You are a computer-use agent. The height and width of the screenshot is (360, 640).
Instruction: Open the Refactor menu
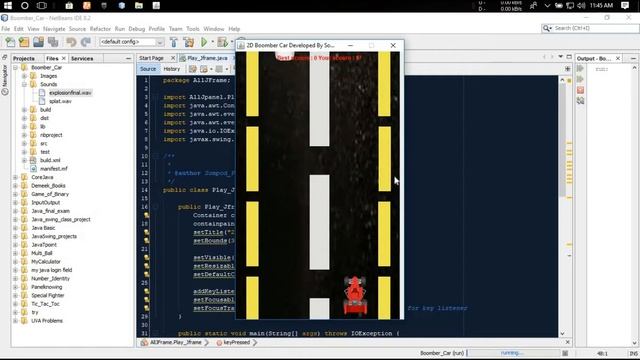pos(100,29)
